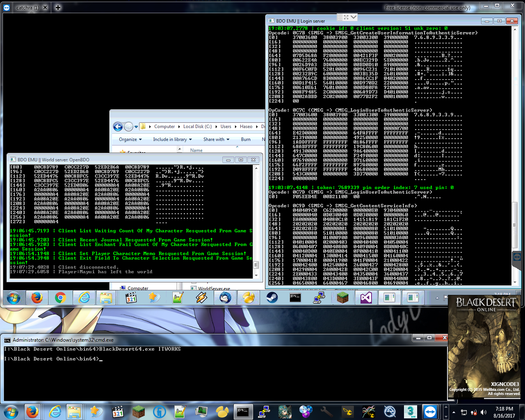The image size is (525, 420).
Task: Click the Burn button in Explorer
Action: click(x=246, y=139)
